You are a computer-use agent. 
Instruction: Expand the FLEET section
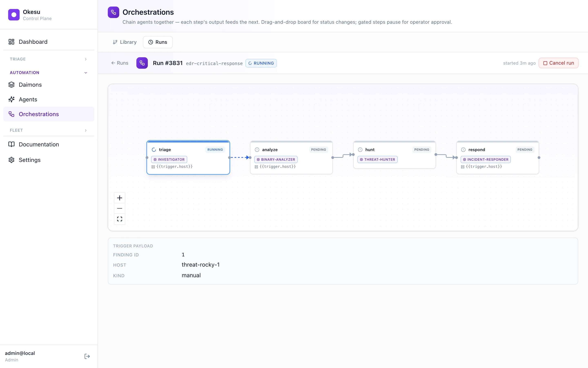(x=49, y=130)
